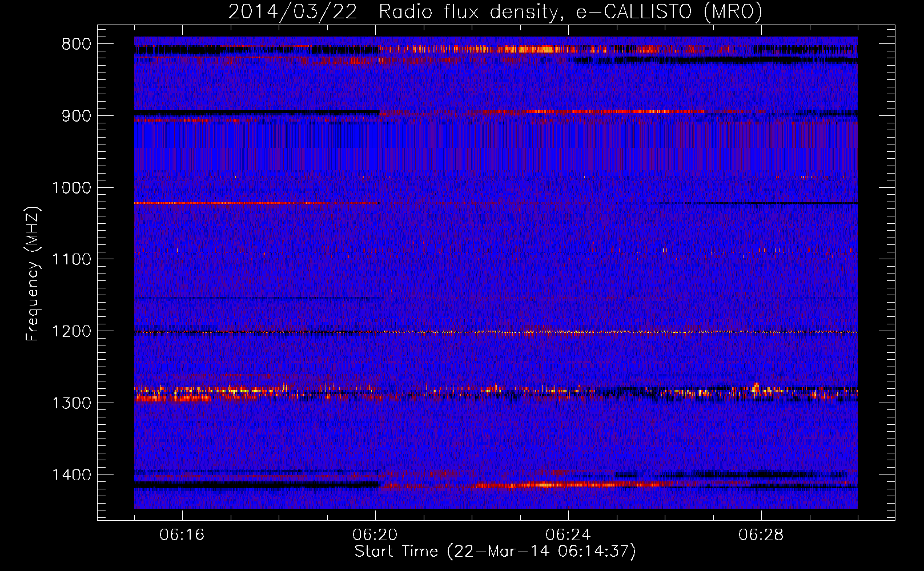
Task: Click the 06:24 time tick label
Action: [x=568, y=535]
